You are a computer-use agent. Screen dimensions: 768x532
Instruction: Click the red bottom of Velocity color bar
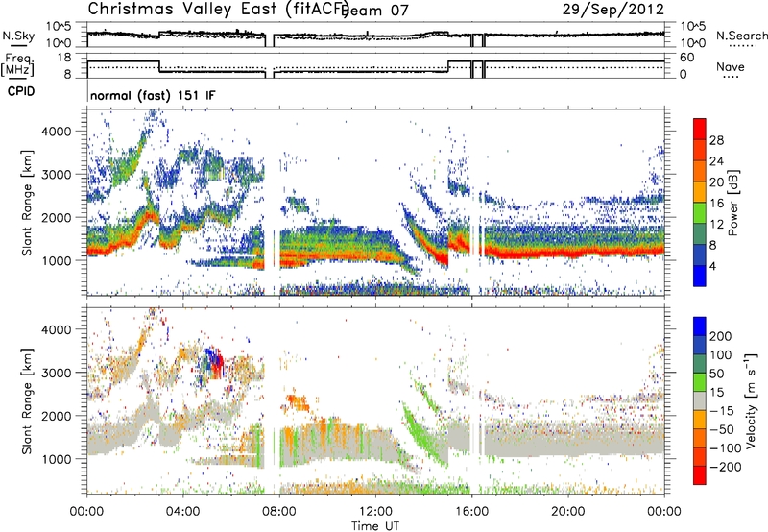coord(700,477)
